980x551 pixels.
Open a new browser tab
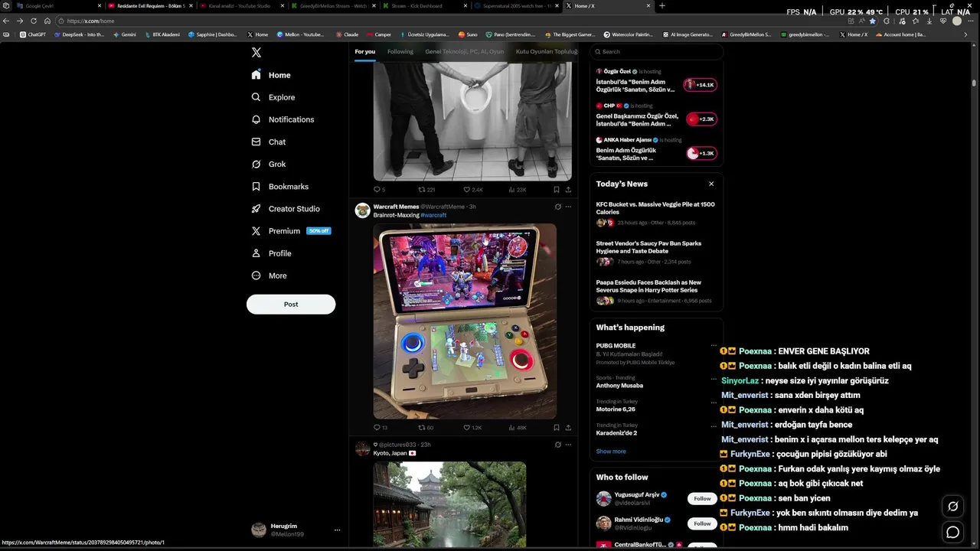tap(662, 6)
